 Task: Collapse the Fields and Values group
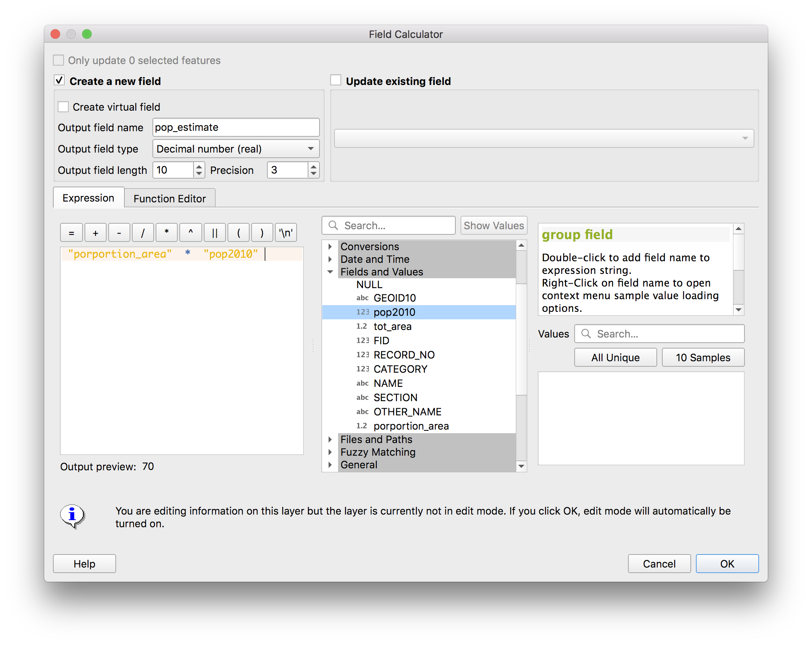(x=330, y=272)
